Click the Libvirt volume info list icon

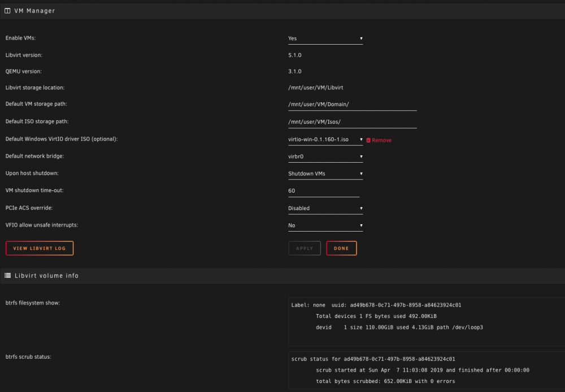(7, 276)
